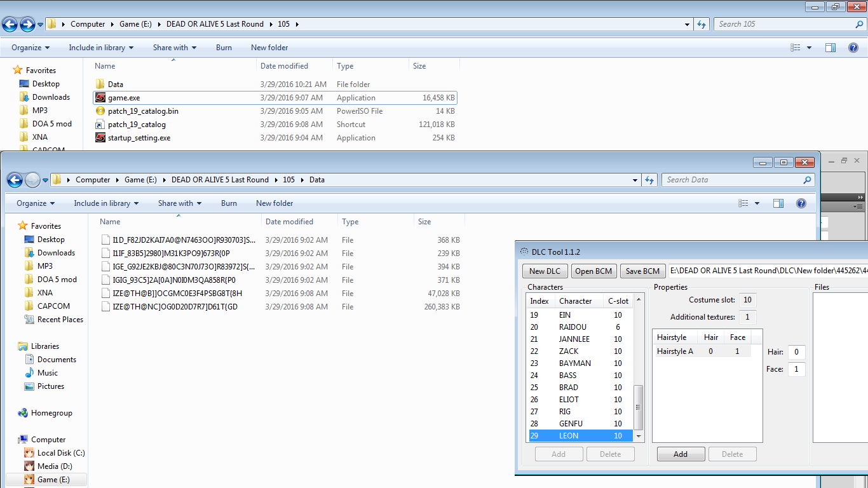
Task: Click the patch_19_catalog shortcut icon
Action: click(100, 125)
